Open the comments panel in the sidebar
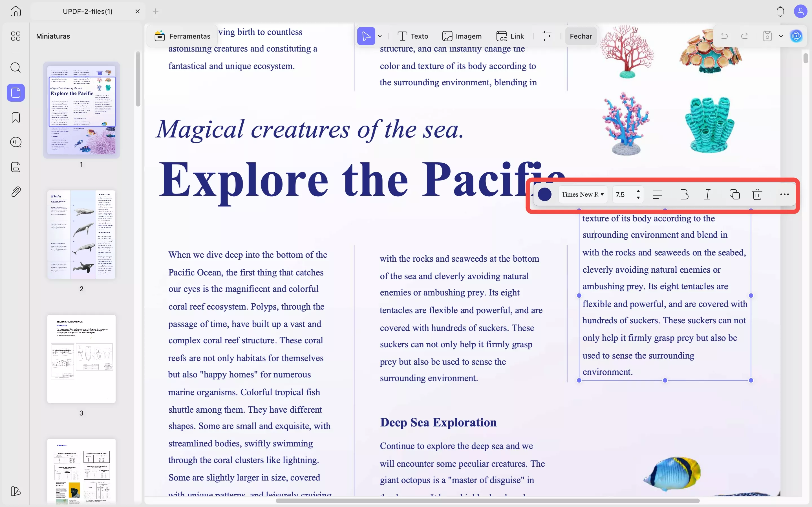This screenshot has width=812, height=507. (x=16, y=142)
